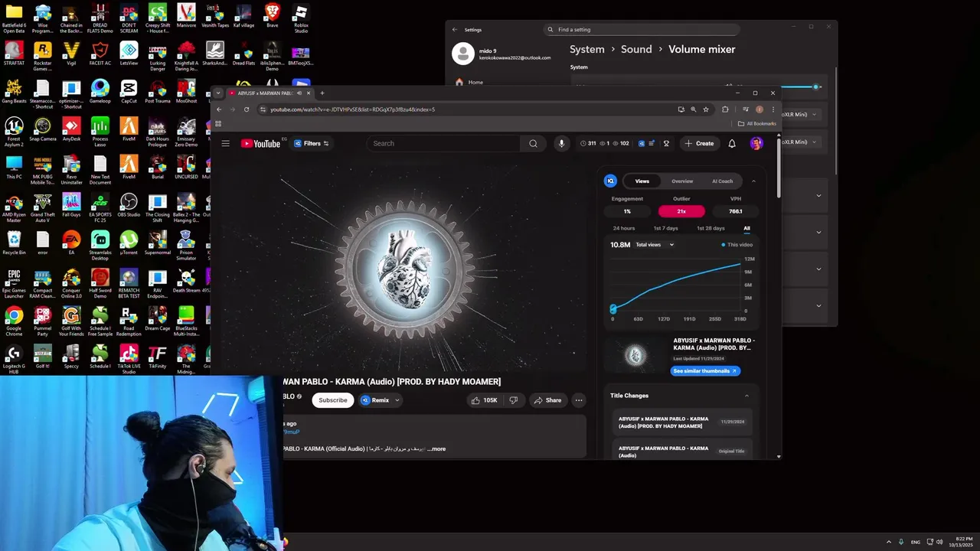
Task: Open the tab search dropdown arrow
Action: coord(218,93)
